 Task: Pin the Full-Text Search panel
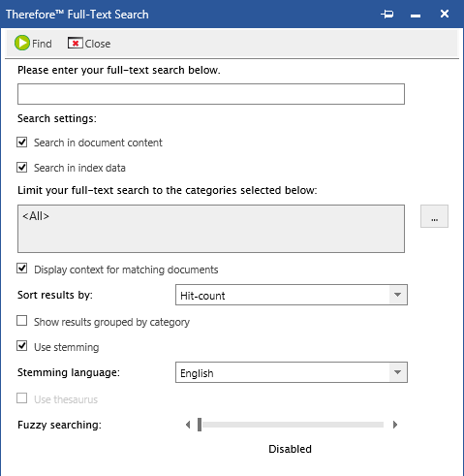(x=387, y=15)
